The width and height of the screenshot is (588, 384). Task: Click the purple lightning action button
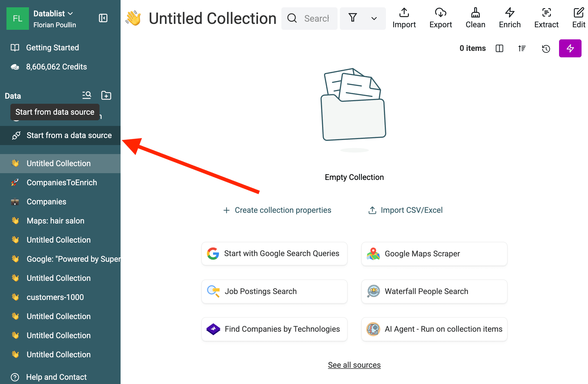tap(570, 48)
